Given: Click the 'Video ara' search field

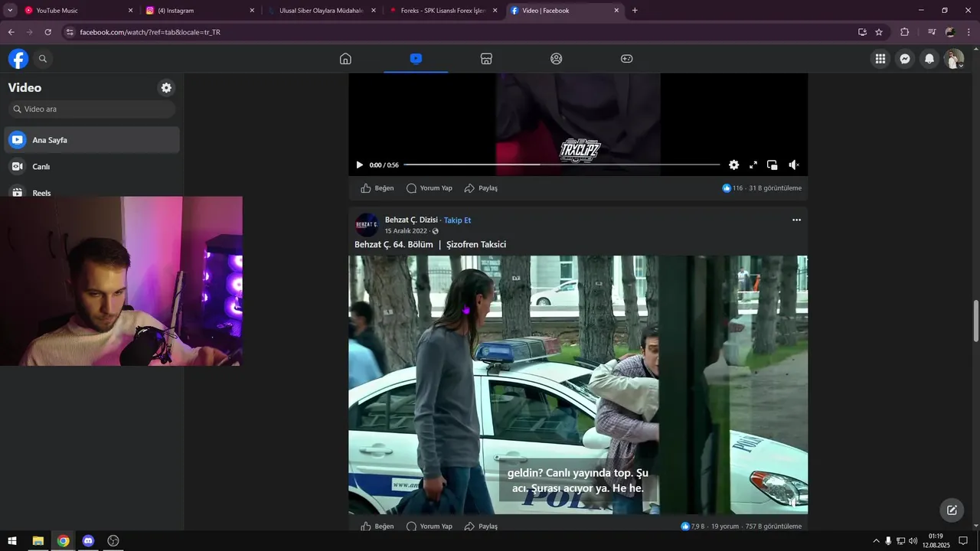Looking at the screenshot, I should click(x=92, y=109).
